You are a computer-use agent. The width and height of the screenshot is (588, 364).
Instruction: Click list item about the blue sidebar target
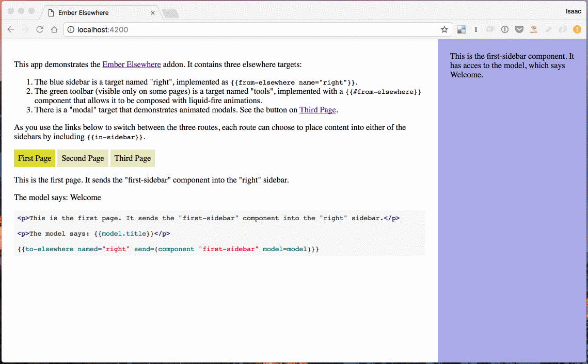pyautogui.click(x=196, y=82)
